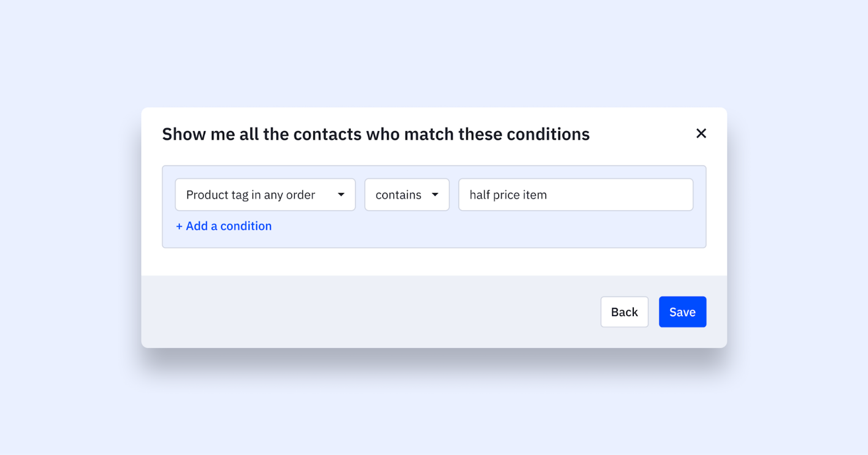Click the 'Product tag in any order' label text
868x455 pixels.
[x=250, y=195]
